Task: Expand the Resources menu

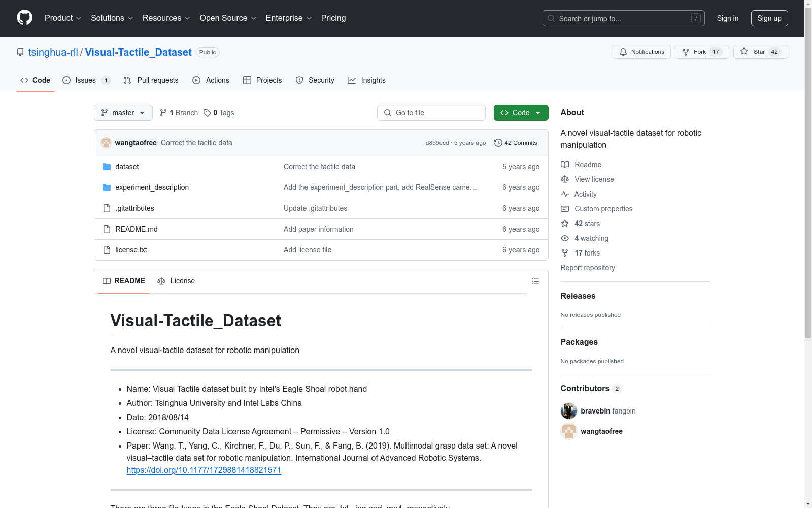Action: (x=166, y=18)
